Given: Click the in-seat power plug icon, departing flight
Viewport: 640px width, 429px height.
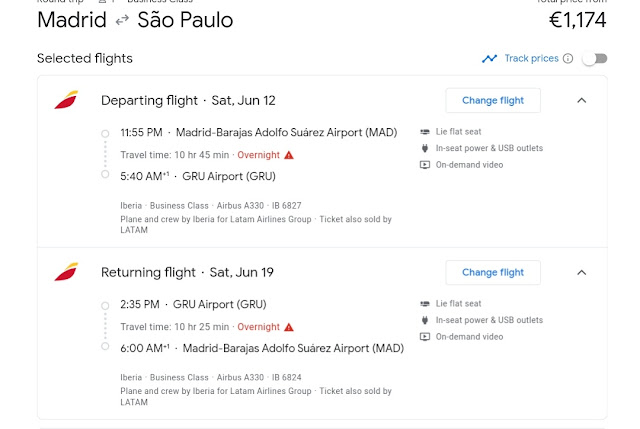Looking at the screenshot, I should pos(425,148).
